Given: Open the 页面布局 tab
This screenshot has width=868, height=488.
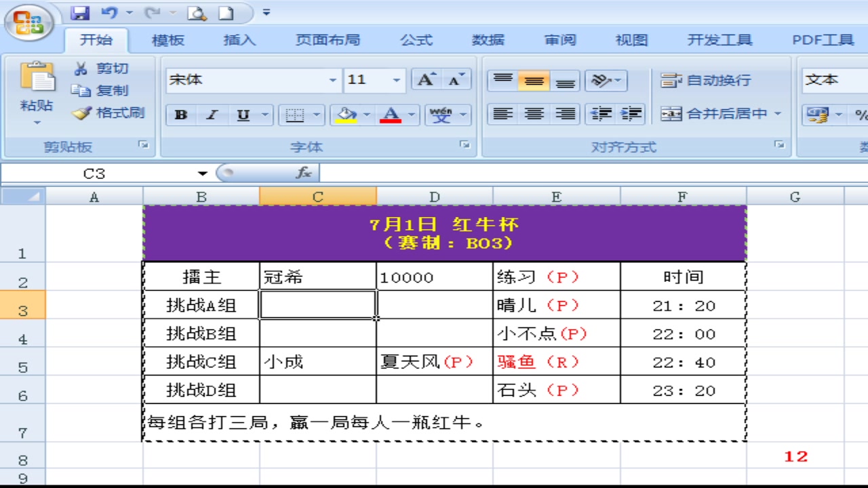Looking at the screenshot, I should point(328,41).
